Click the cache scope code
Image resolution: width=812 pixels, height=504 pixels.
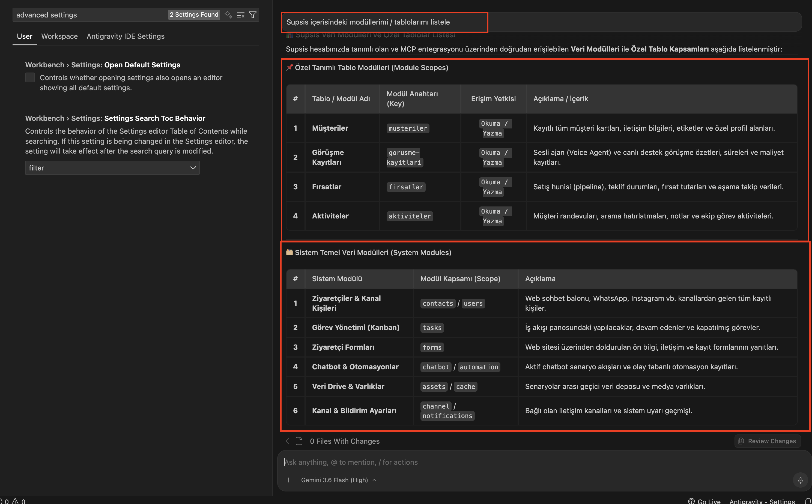pos(465,387)
